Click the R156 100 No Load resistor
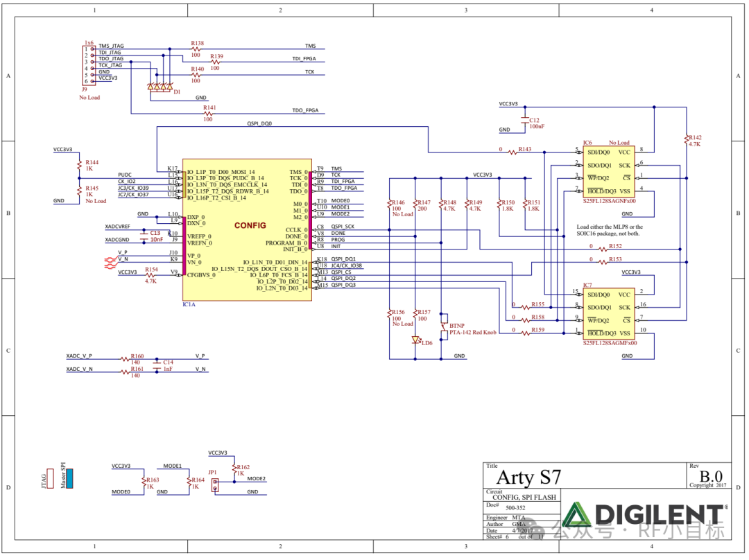 click(389, 314)
